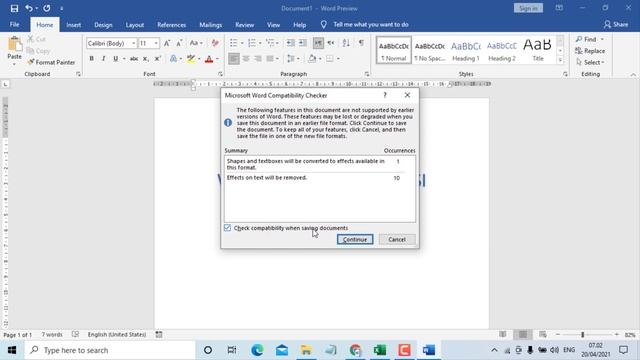Select Normal style thumbnail
Viewport: 640px width, 360px height.
393,50
